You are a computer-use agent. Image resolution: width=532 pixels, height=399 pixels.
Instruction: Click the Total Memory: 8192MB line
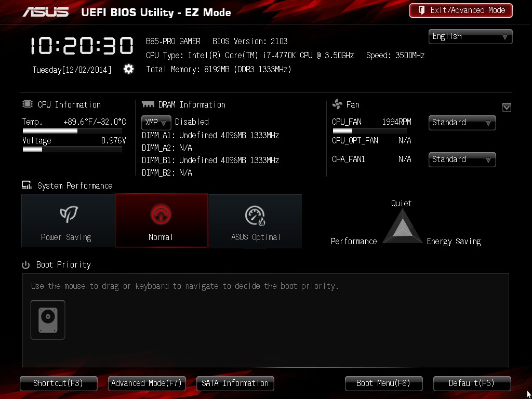[219, 70]
